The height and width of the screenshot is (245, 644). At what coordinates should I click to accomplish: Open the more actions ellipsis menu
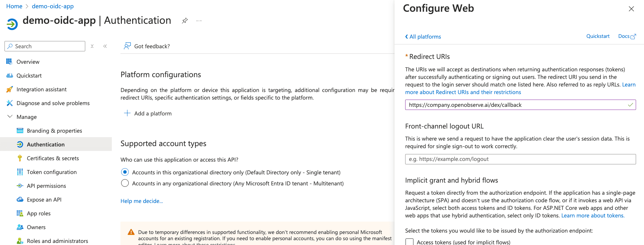point(198,21)
